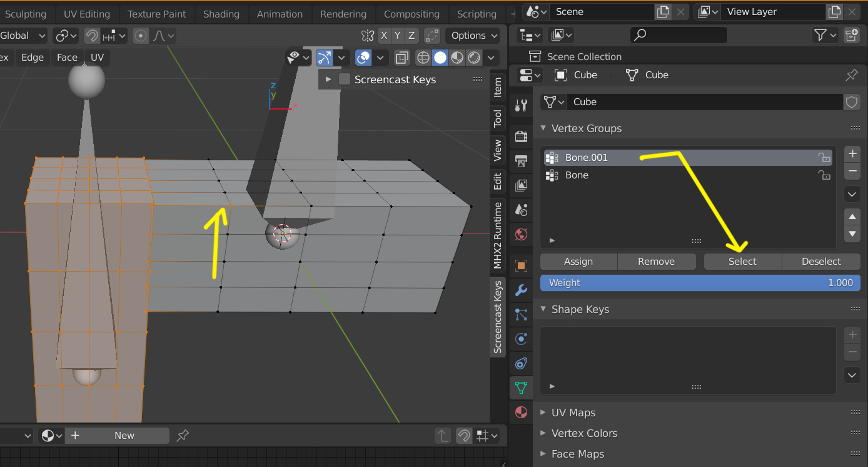Pin the node editor tree

[183, 435]
